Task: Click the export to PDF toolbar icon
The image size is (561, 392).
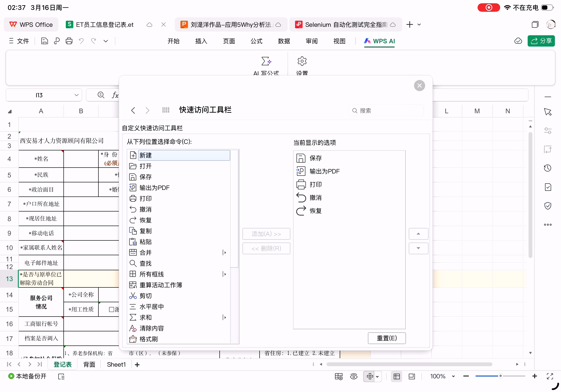Action: tap(57, 41)
